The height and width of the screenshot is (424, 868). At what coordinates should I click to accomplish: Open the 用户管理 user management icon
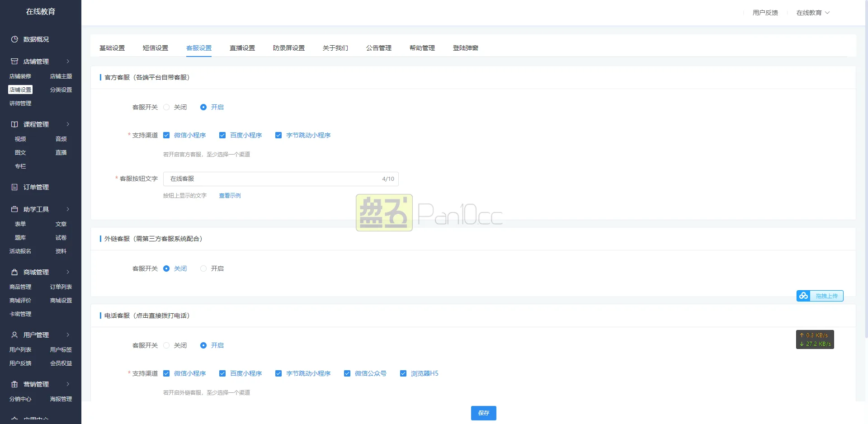(14, 334)
